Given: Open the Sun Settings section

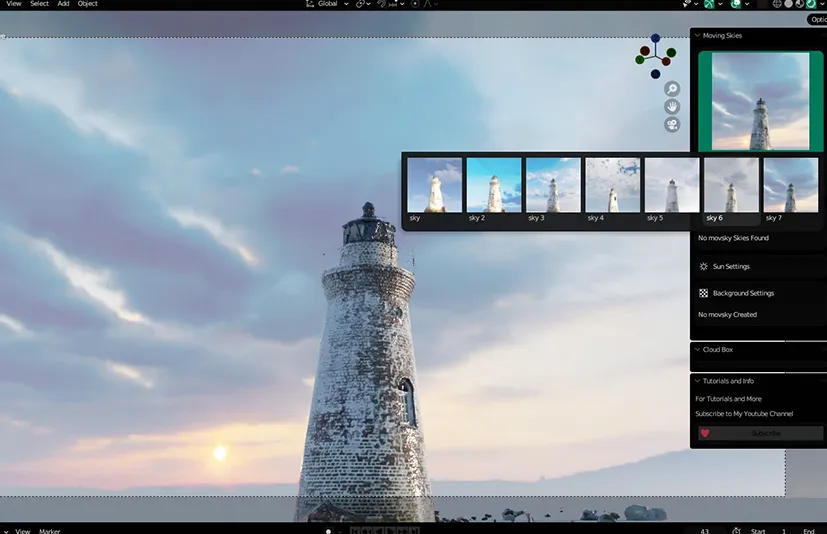Looking at the screenshot, I should click(x=731, y=267).
